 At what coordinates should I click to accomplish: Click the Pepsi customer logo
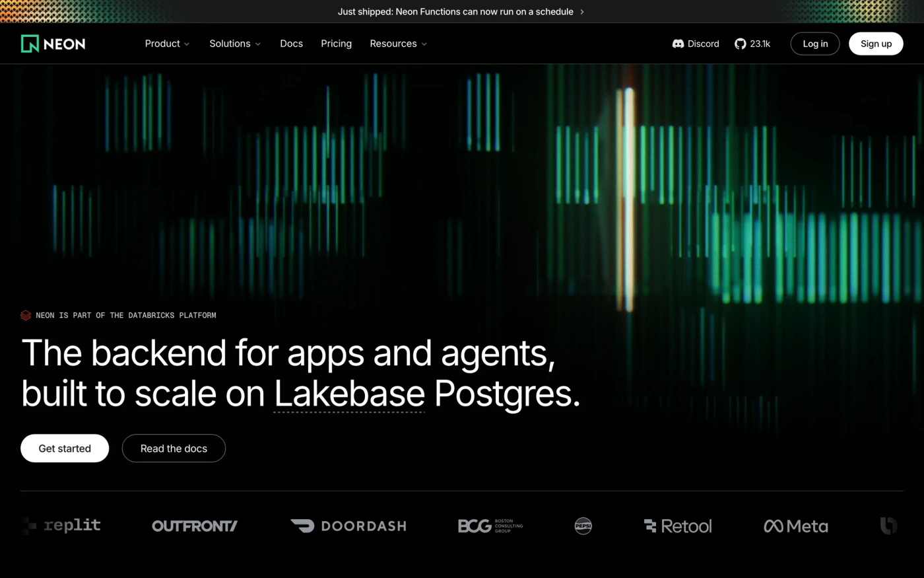[583, 526]
